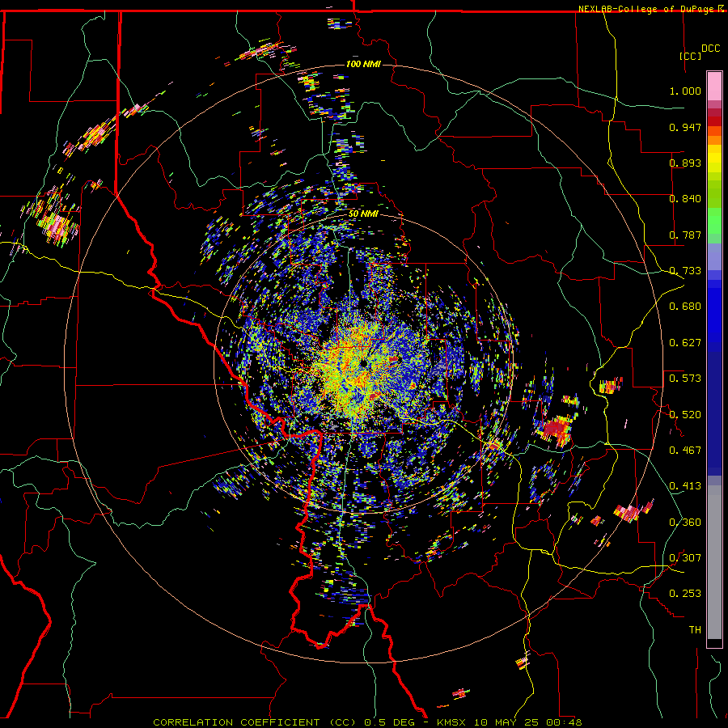Click the gray bottom segment of color bar

point(714,562)
